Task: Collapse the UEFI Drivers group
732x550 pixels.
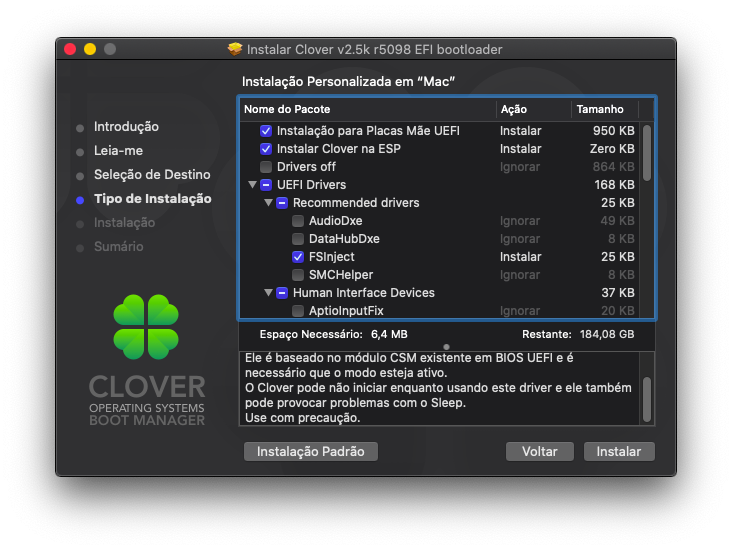Action: coord(252,185)
